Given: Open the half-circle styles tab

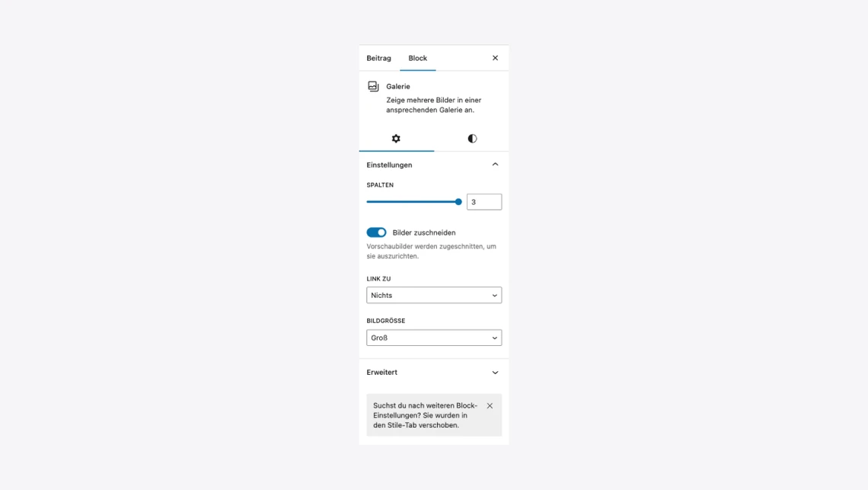Looking at the screenshot, I should (471, 139).
